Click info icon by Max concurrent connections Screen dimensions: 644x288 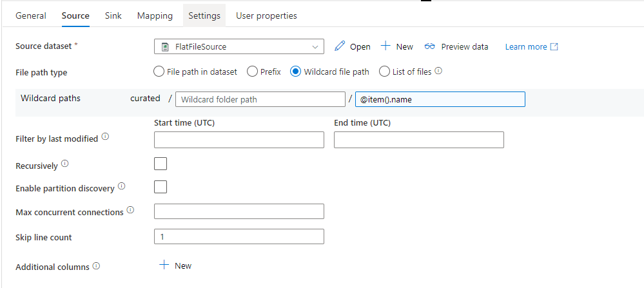(130, 211)
